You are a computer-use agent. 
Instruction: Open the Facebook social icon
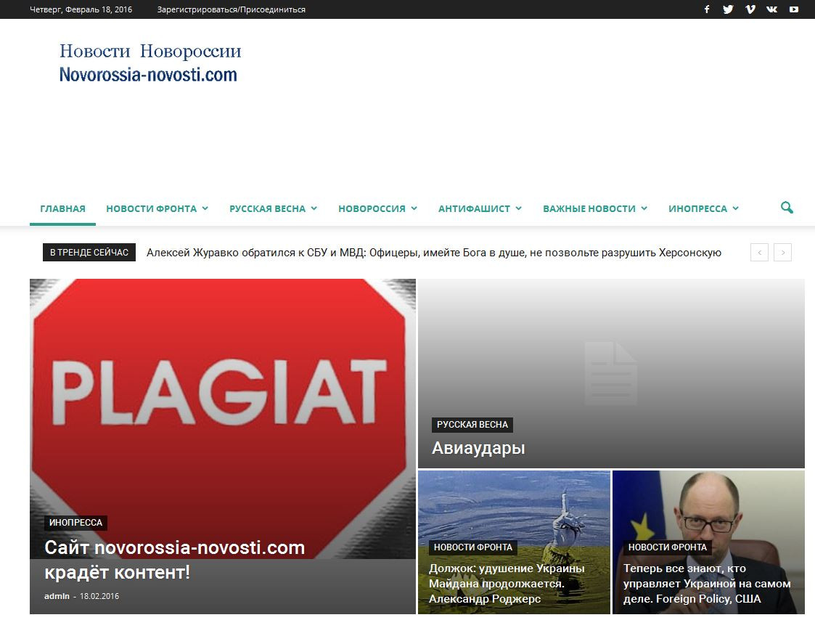[x=706, y=9]
